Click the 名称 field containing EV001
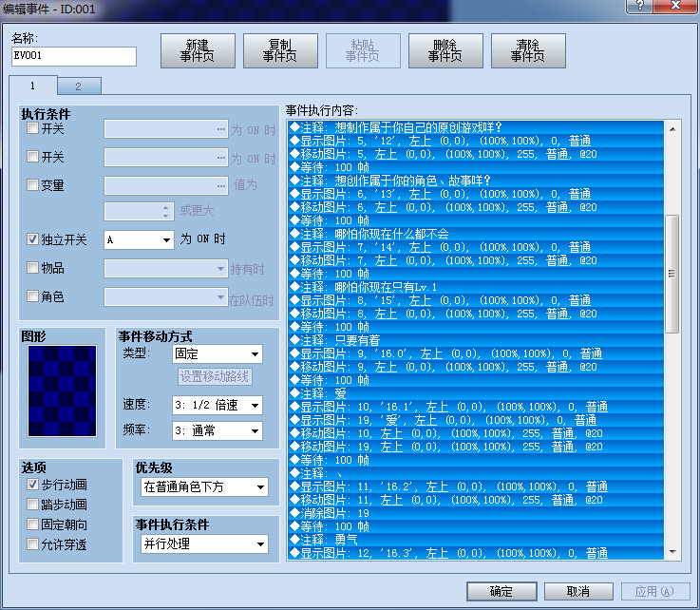Screen dimensions: 700x610 tap(74, 56)
